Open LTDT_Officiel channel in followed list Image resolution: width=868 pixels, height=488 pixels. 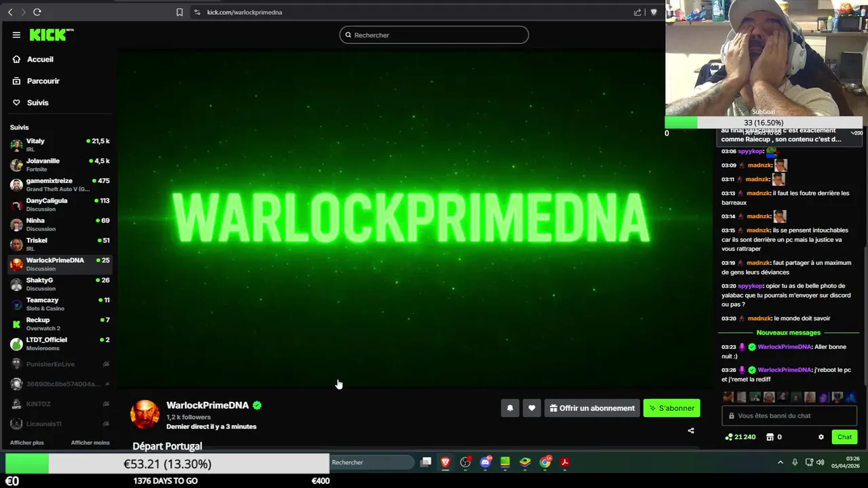pyautogui.click(x=60, y=344)
